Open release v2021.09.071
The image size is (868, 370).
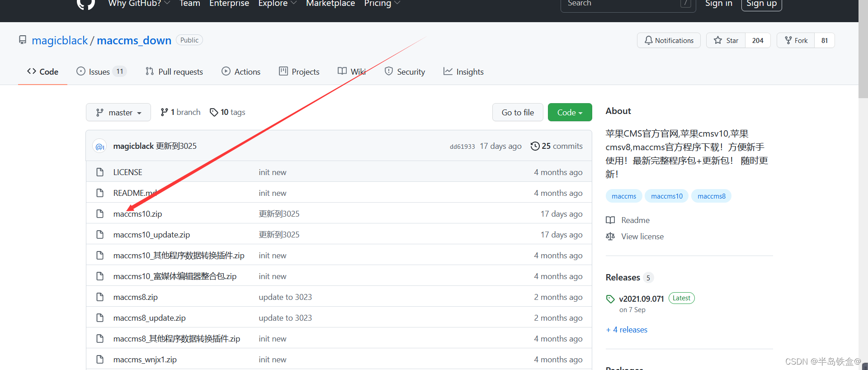pyautogui.click(x=642, y=299)
